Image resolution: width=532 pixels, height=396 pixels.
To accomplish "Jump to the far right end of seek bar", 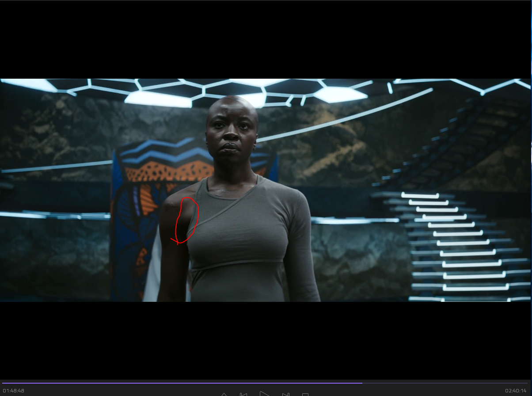I will click(x=527, y=383).
